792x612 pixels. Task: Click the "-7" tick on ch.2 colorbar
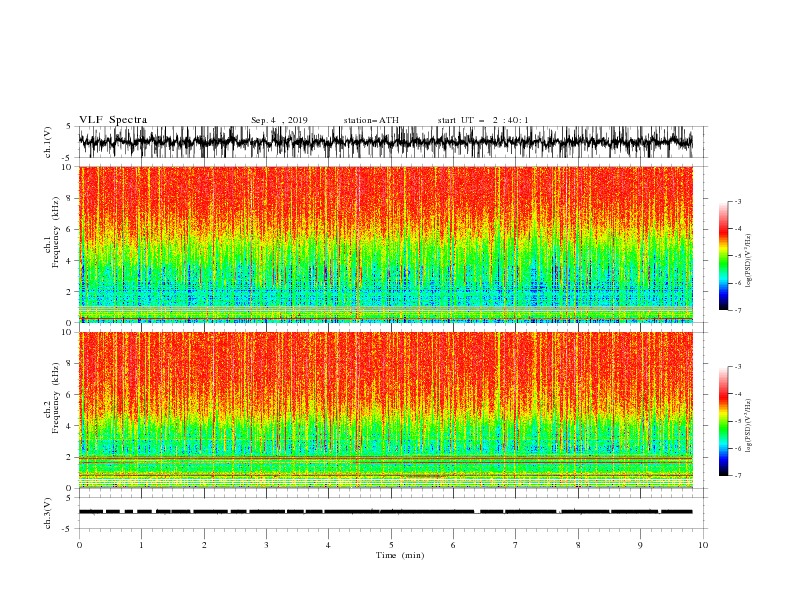[x=737, y=475]
